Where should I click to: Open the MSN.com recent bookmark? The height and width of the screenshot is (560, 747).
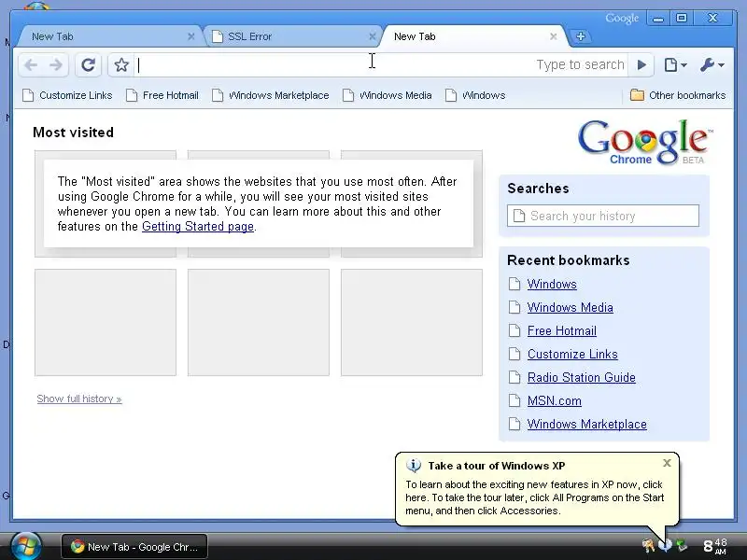pyautogui.click(x=554, y=401)
